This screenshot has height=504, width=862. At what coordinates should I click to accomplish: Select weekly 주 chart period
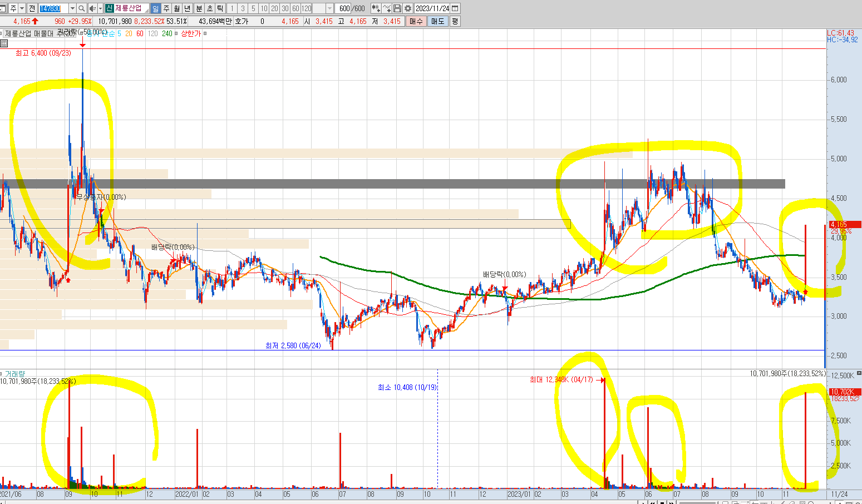point(166,8)
